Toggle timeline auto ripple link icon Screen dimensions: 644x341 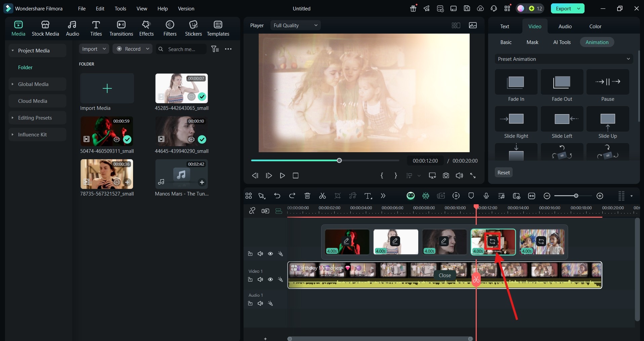pos(278,211)
